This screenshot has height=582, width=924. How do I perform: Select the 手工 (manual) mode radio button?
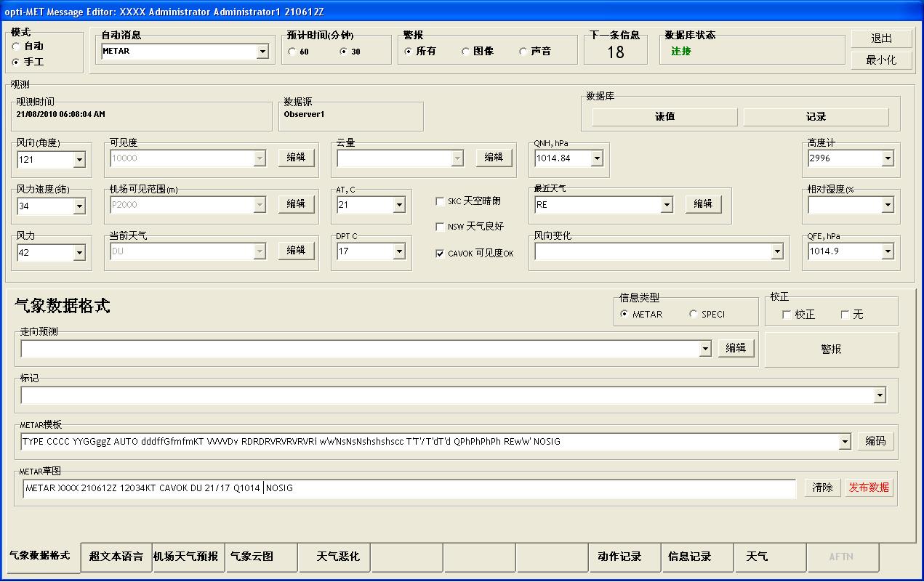(x=16, y=62)
